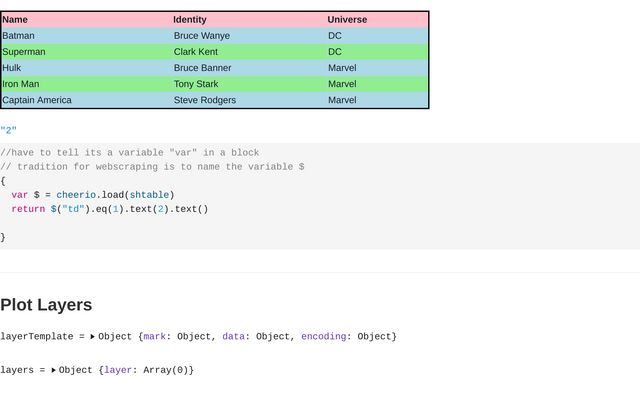Click the closing brace of code block
The width and height of the screenshot is (640, 400).
click(3, 238)
